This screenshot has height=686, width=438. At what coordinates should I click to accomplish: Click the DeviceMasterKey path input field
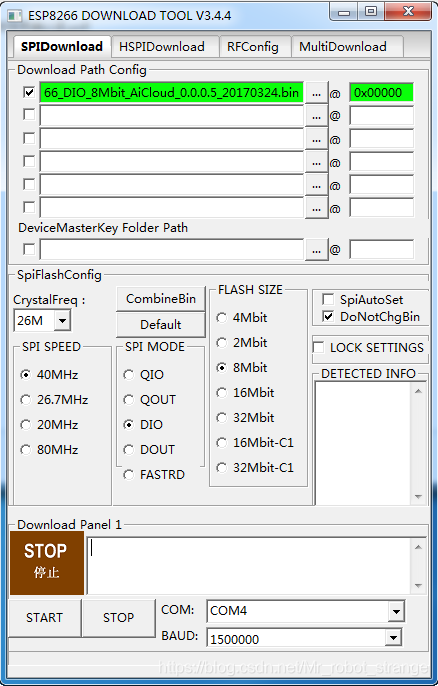click(171, 249)
